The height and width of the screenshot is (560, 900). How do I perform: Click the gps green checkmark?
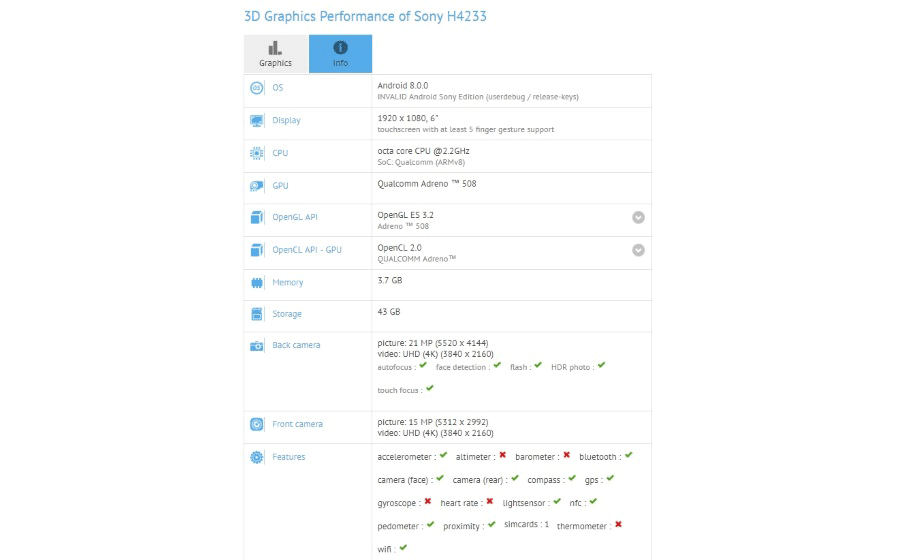610,478
